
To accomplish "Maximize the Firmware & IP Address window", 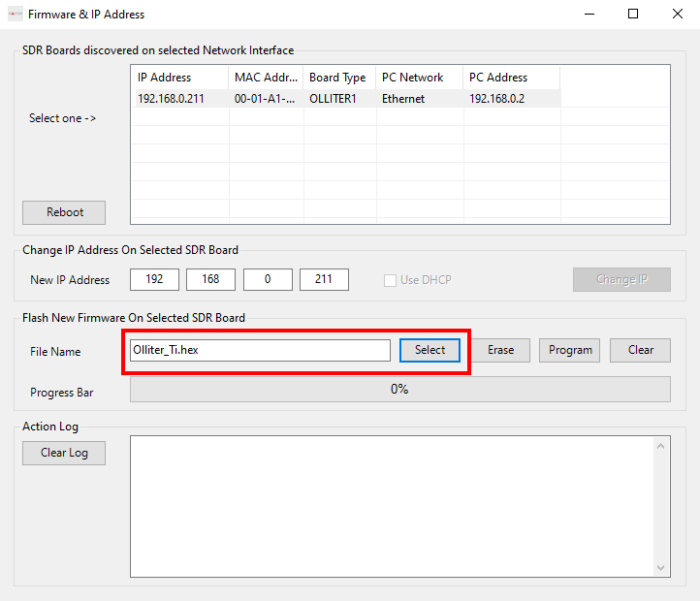I will (x=633, y=15).
